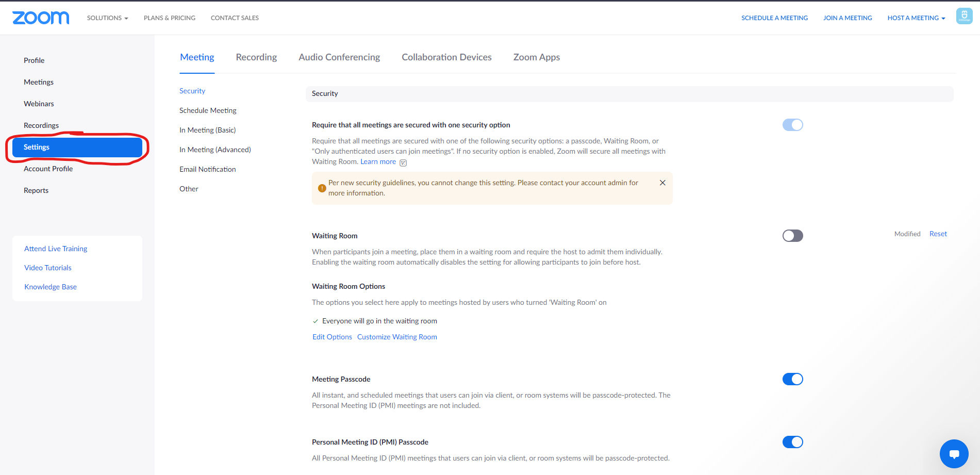
Task: Jump to Other settings section
Action: [189, 189]
